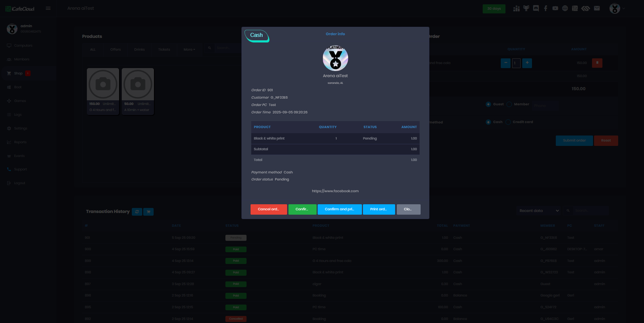Screen dimensions: 644x323
Task: Open the Facebook icon in top bar
Action: [546, 8]
